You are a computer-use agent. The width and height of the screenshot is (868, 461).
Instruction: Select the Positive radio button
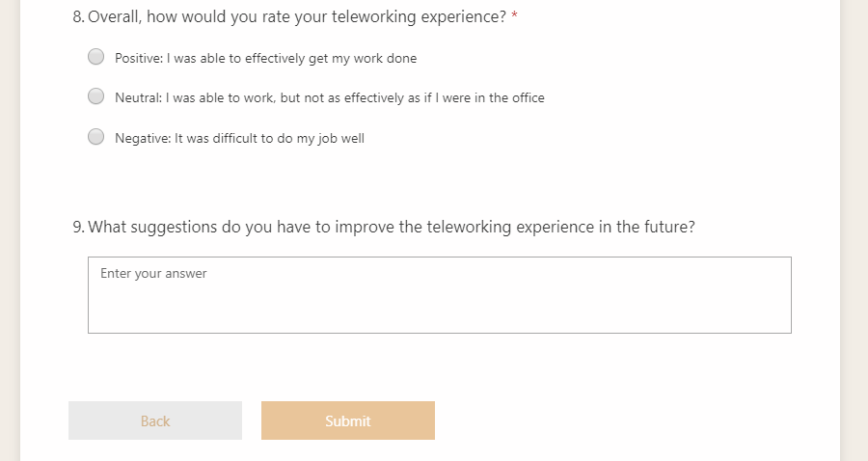(x=96, y=57)
